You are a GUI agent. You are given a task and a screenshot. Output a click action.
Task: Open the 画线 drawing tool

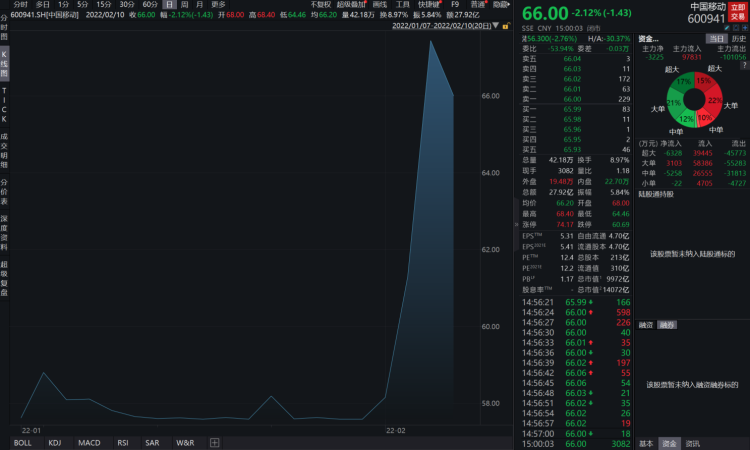click(379, 4)
